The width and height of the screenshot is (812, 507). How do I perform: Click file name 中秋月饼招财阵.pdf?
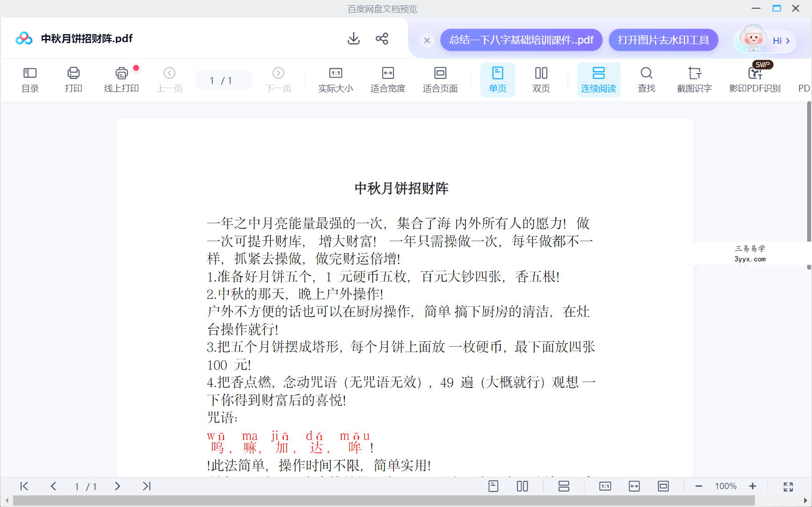[87, 39]
